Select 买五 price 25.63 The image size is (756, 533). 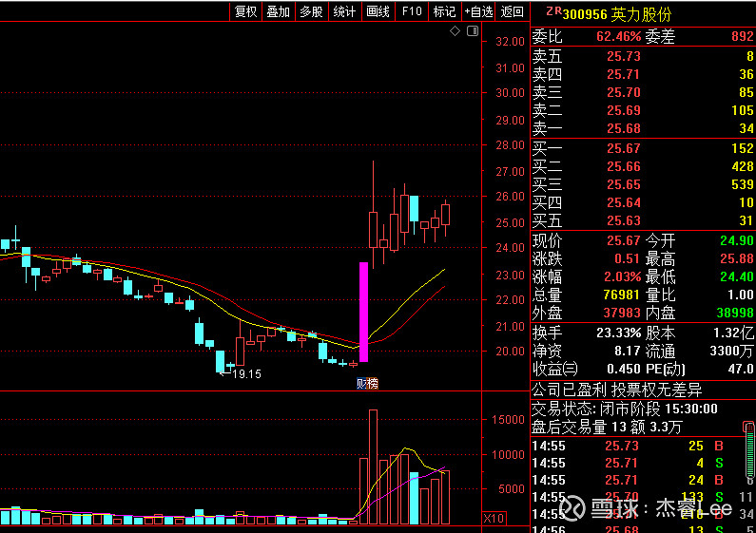point(624,220)
